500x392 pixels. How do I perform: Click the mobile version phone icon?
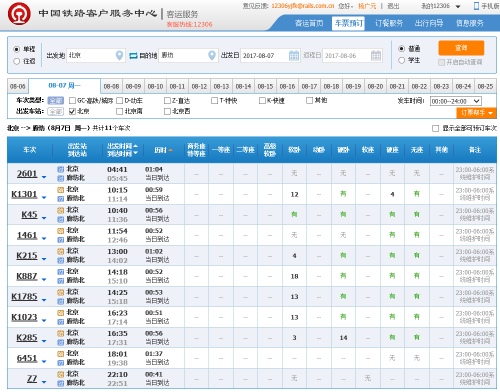tap(476, 6)
